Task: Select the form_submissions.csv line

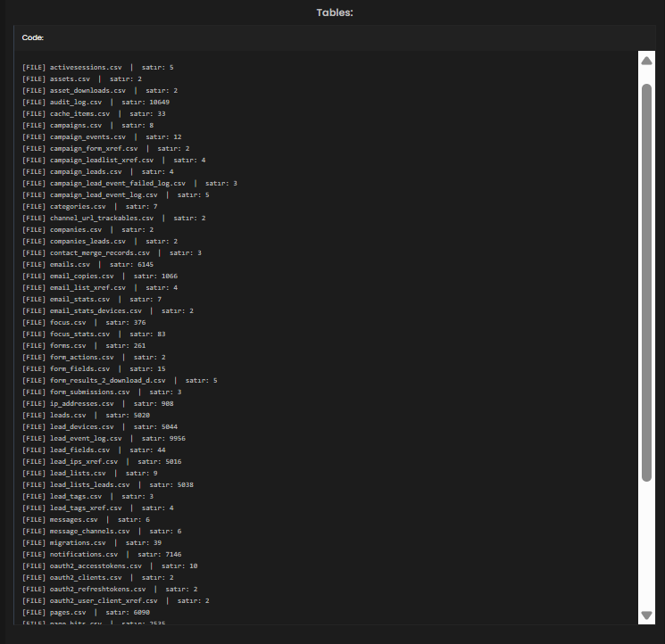Action: [x=102, y=392]
